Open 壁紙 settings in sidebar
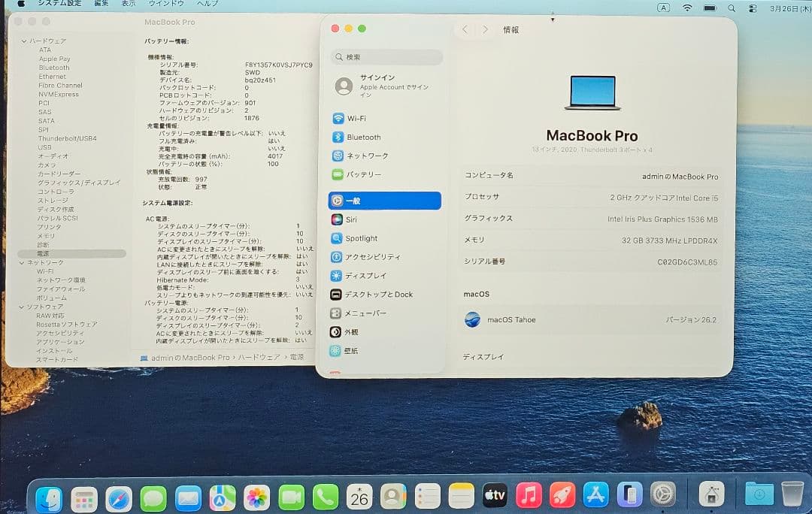Viewport: 812px width, 514px height. 385,351
